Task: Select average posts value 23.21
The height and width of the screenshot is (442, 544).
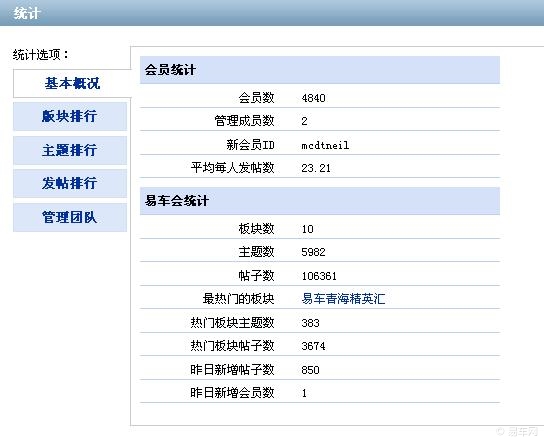Action: click(316, 168)
